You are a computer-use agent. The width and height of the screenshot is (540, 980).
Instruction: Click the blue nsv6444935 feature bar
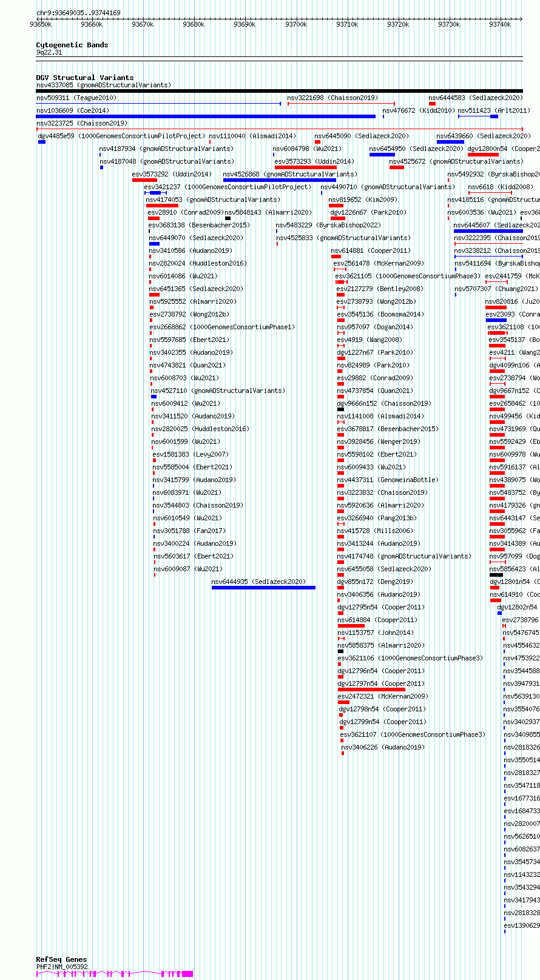[263, 588]
